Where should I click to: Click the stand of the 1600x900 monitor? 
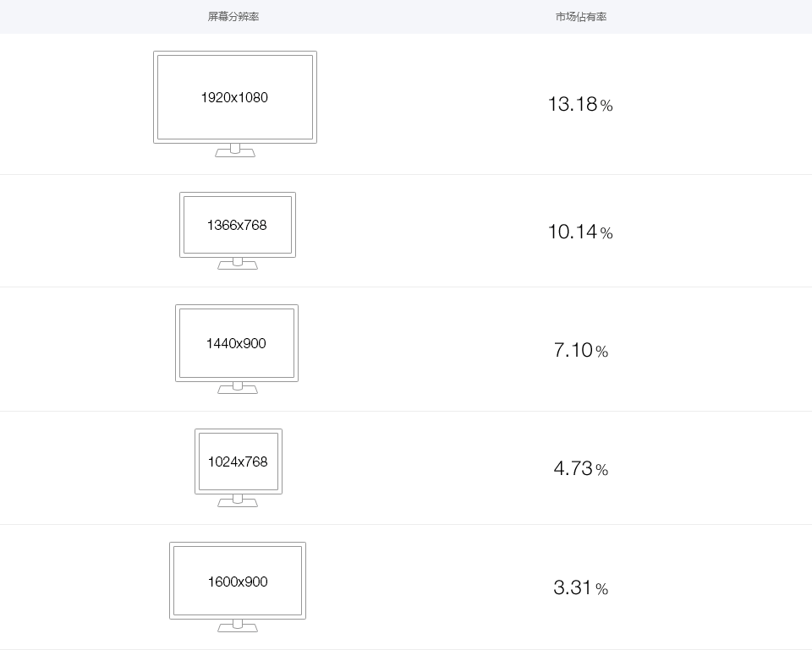pyautogui.click(x=238, y=626)
